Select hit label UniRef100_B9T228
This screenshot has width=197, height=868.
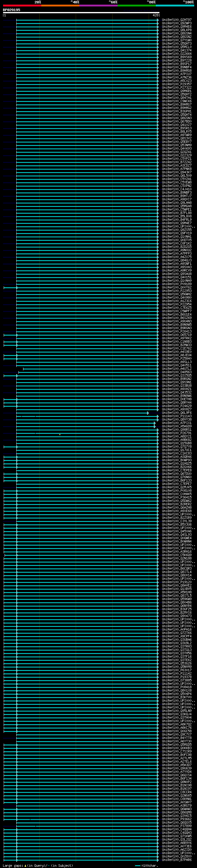tap(177, 60)
